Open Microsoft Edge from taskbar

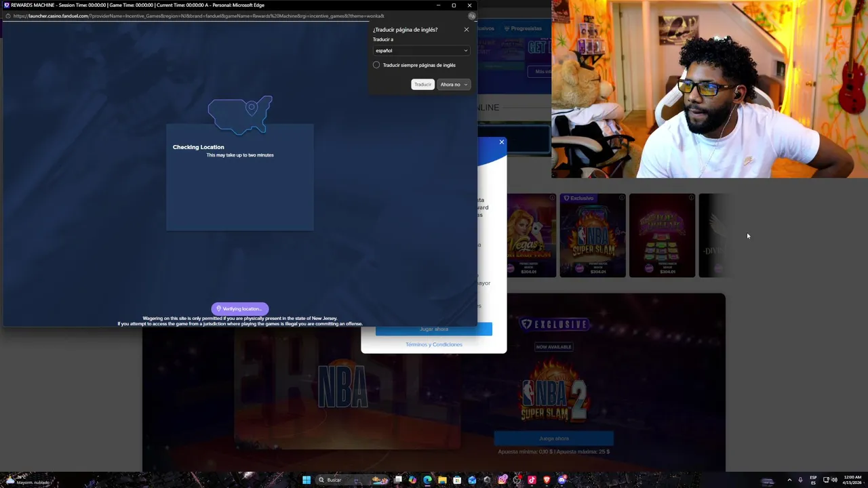pos(427,480)
